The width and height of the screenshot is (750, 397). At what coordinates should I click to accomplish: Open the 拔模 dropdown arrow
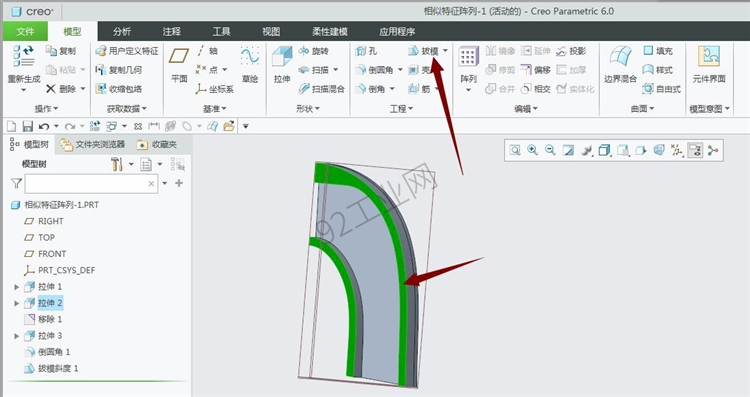446,51
